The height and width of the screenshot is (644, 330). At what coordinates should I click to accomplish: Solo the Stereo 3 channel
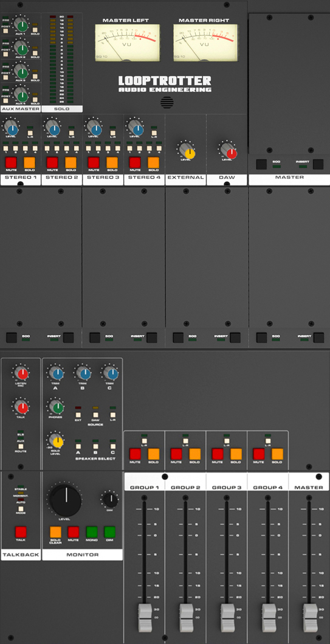112,162
